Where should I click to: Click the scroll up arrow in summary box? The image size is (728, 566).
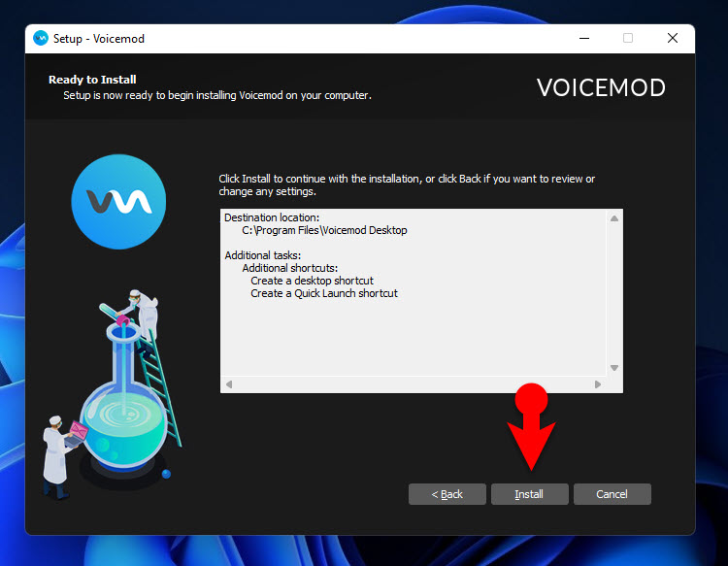point(614,218)
